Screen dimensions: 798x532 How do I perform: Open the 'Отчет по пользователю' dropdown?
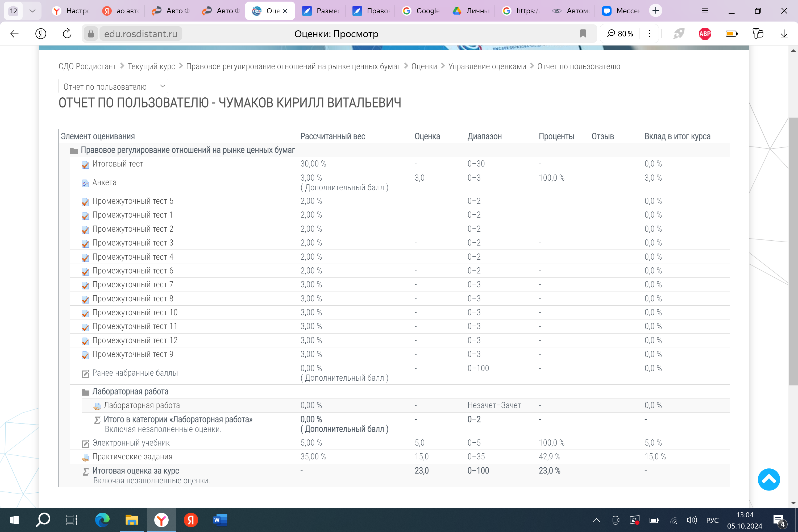(113, 86)
